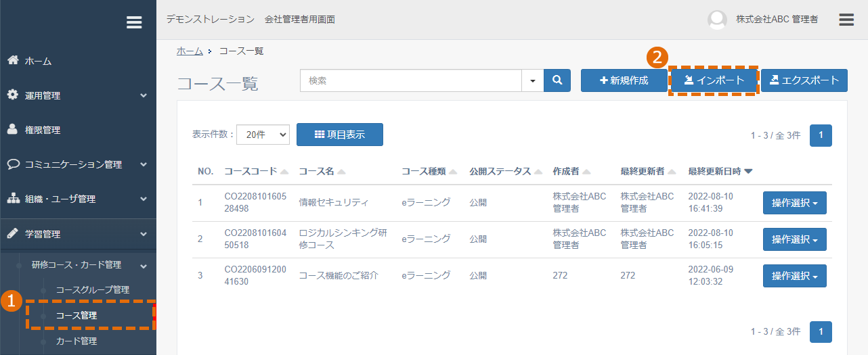
Task: Click the speech bubble icon for コミュニケーション管理
Action: coord(13,164)
